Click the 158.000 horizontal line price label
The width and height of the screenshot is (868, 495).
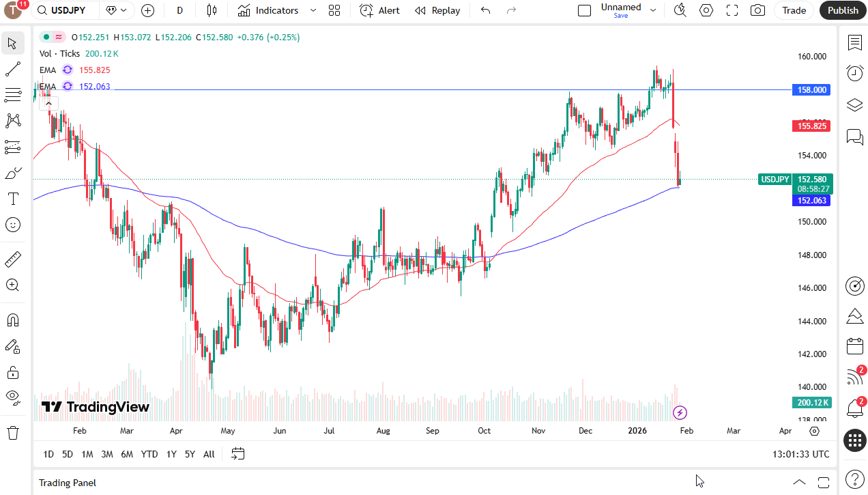tap(811, 89)
